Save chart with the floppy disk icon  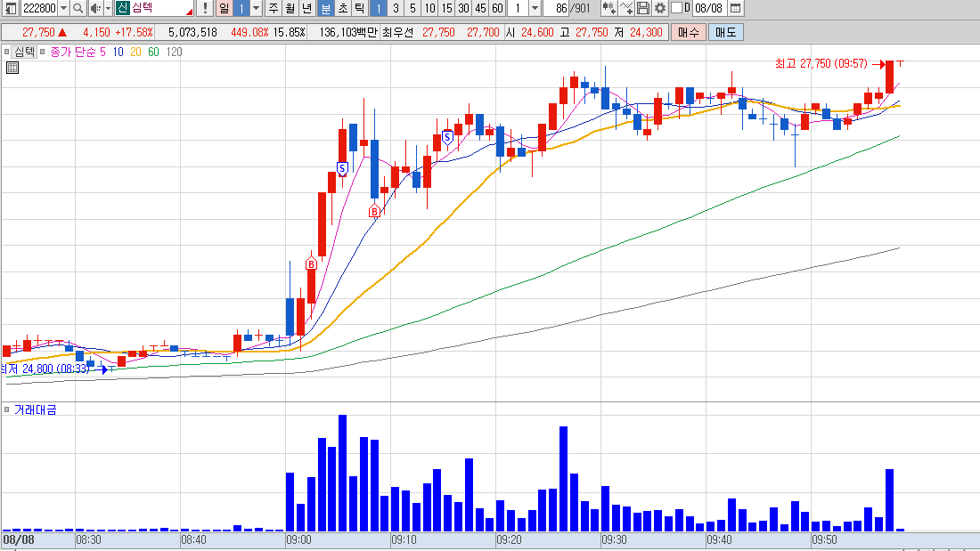[643, 8]
